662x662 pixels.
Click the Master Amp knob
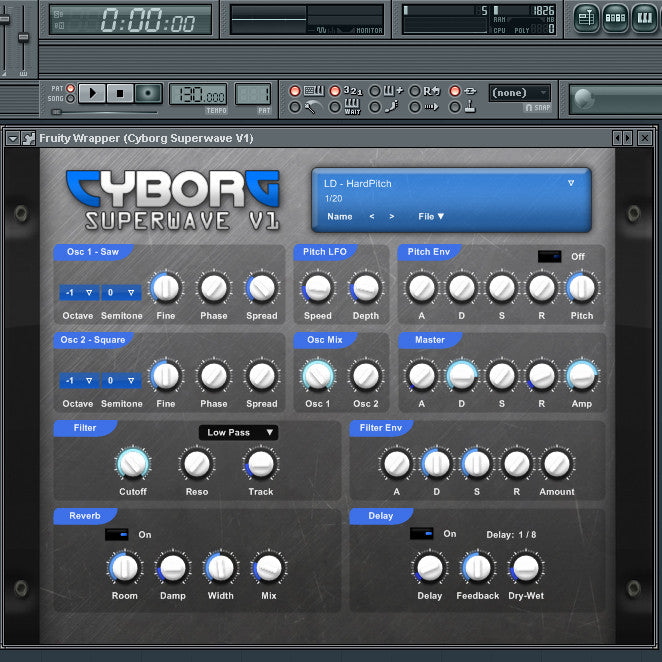582,376
